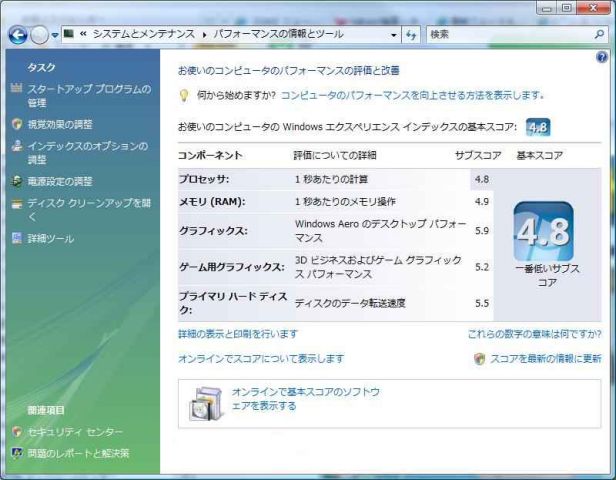Viewport: 616px width, 480px height.
Task: Expand the leading breadcrumb chevron «
Action: tap(83, 34)
